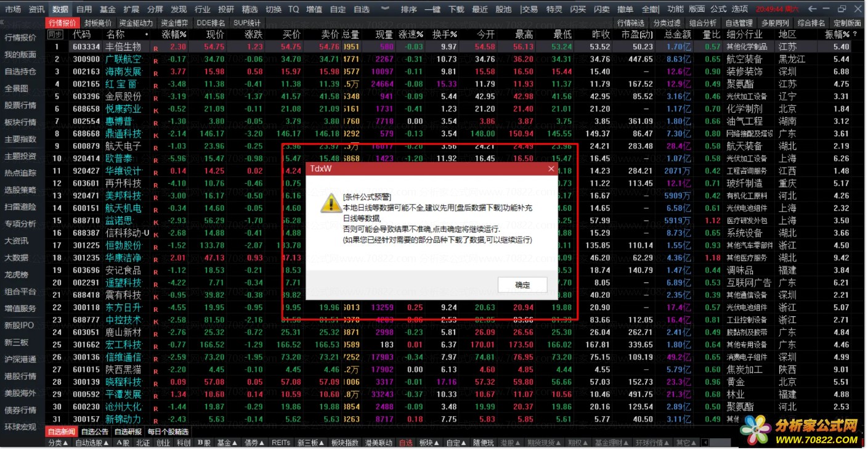Click 撤单 in the top toolbar
868x450 pixels.
pyautogui.click(x=625, y=9)
